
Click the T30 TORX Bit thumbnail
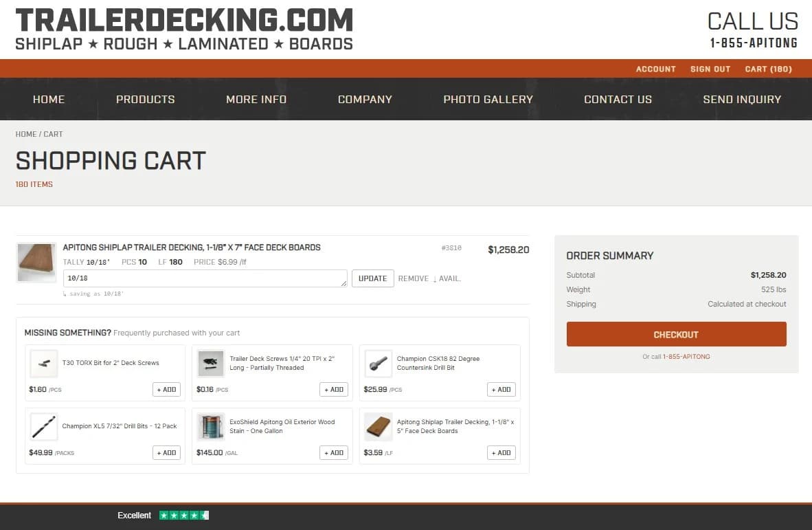tap(43, 363)
